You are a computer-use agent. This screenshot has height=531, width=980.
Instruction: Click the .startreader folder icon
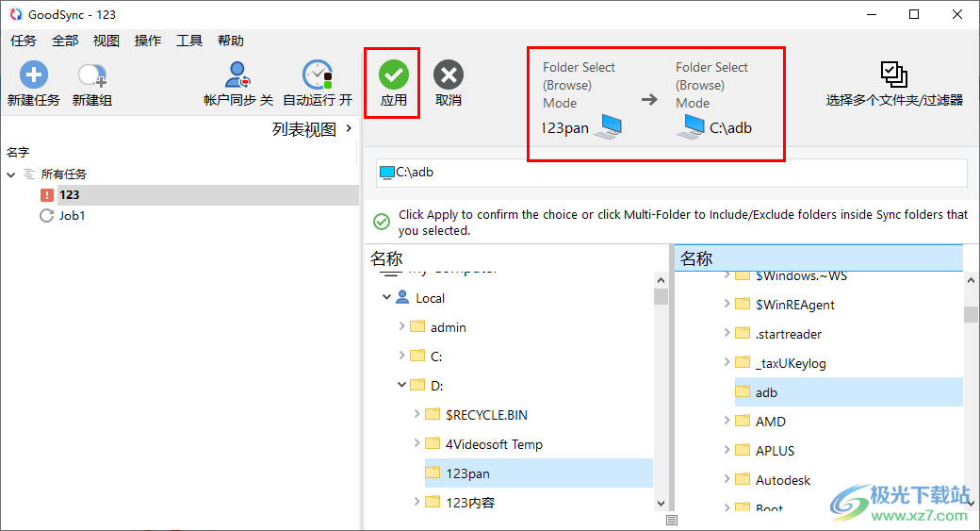click(x=743, y=333)
